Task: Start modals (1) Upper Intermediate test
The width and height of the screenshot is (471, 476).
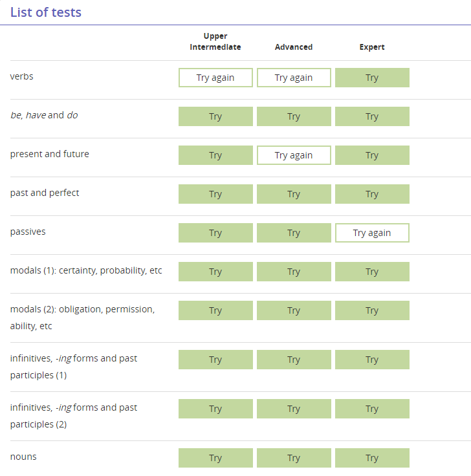Action: [215, 272]
